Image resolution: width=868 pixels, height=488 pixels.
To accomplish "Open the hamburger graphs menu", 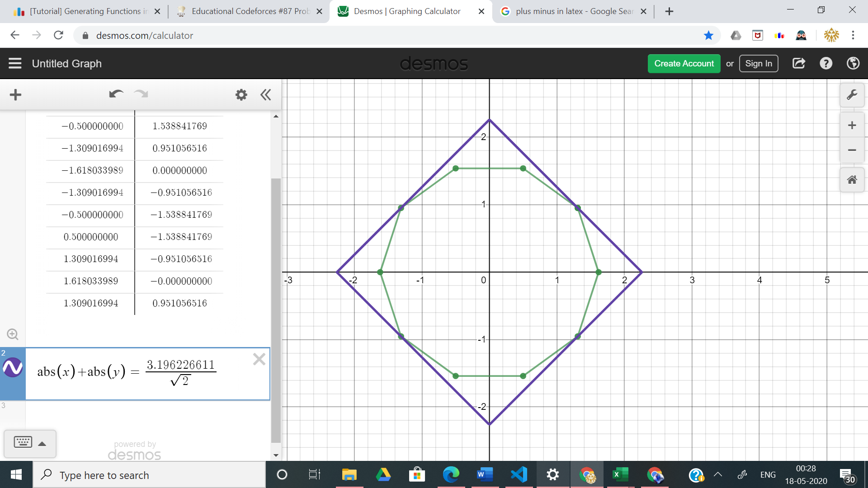I will (x=15, y=63).
